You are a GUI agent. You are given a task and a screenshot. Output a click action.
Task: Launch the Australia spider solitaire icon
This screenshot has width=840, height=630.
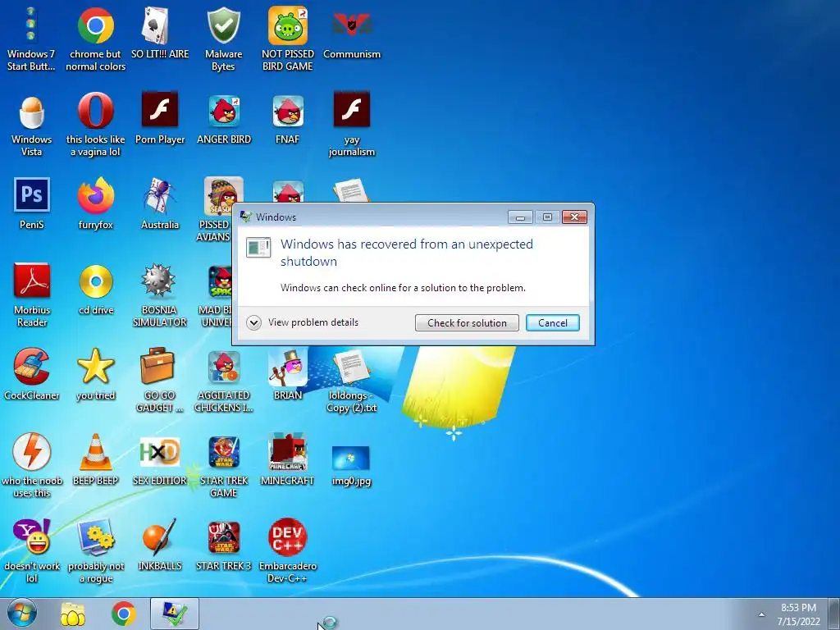pos(160,203)
